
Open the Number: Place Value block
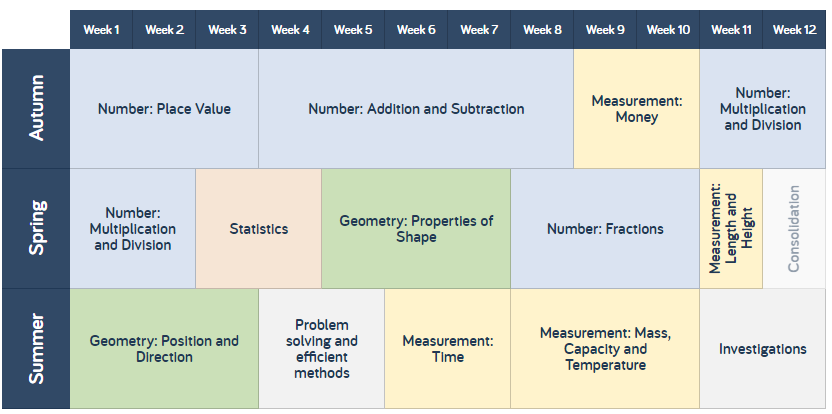coord(164,109)
